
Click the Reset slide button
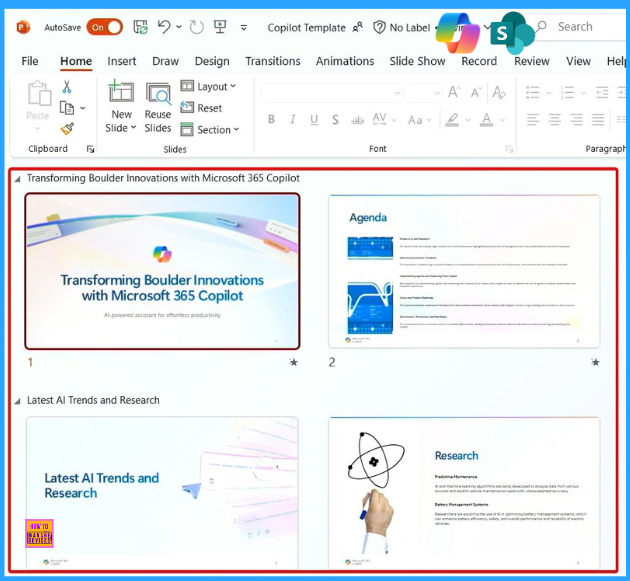[201, 108]
